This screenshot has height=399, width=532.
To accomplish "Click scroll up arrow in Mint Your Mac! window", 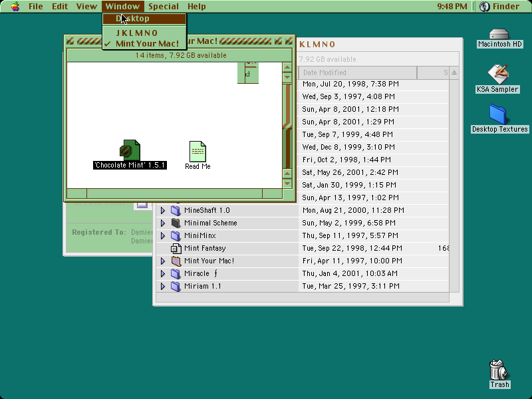I will pyautogui.click(x=287, y=67).
